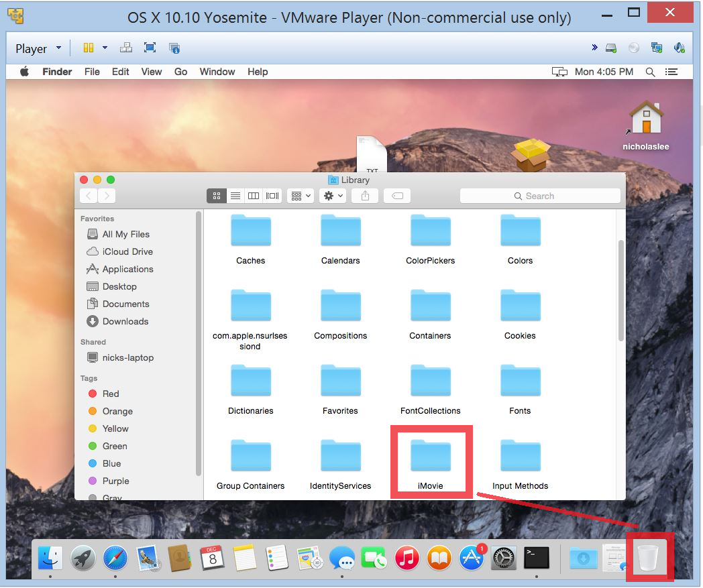Open the File menu in menu bar
Screen dimensions: 703x588
tap(92, 72)
